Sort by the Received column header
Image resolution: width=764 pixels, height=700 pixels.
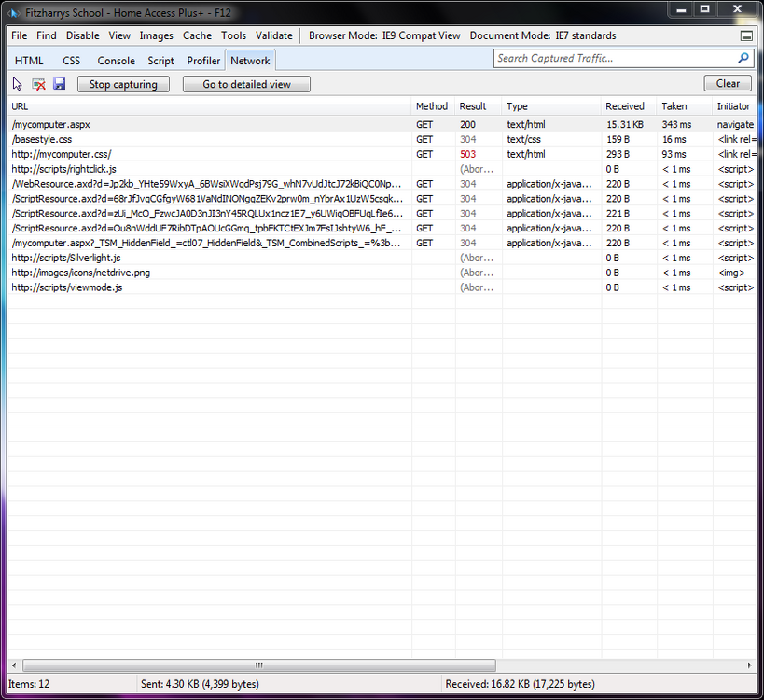pos(629,106)
